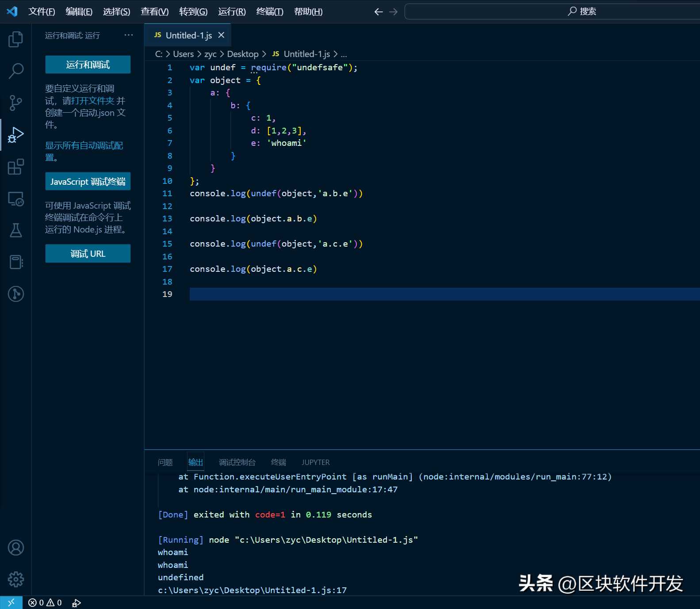Click the Users breadcrumb segment
Viewport: 700px width, 609px height.
[184, 54]
